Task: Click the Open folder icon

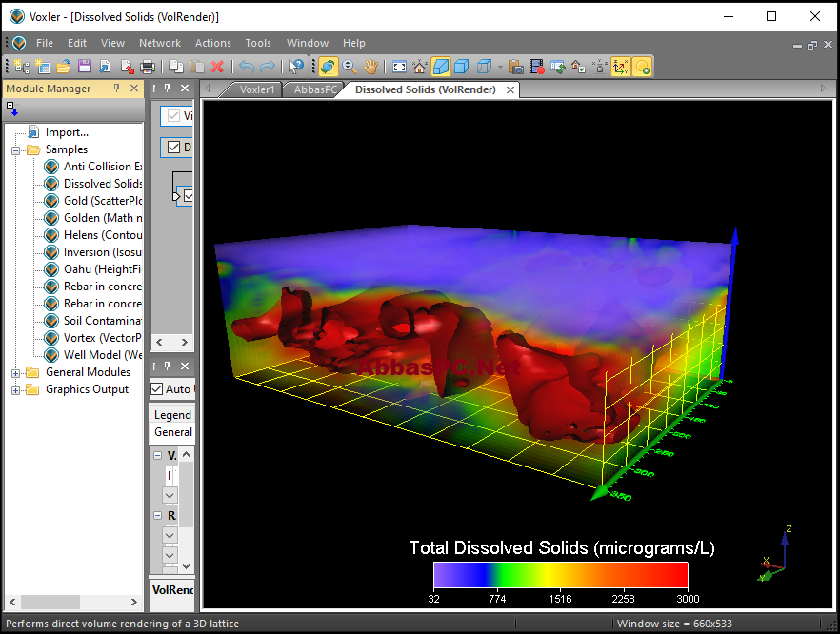Action: [64, 67]
